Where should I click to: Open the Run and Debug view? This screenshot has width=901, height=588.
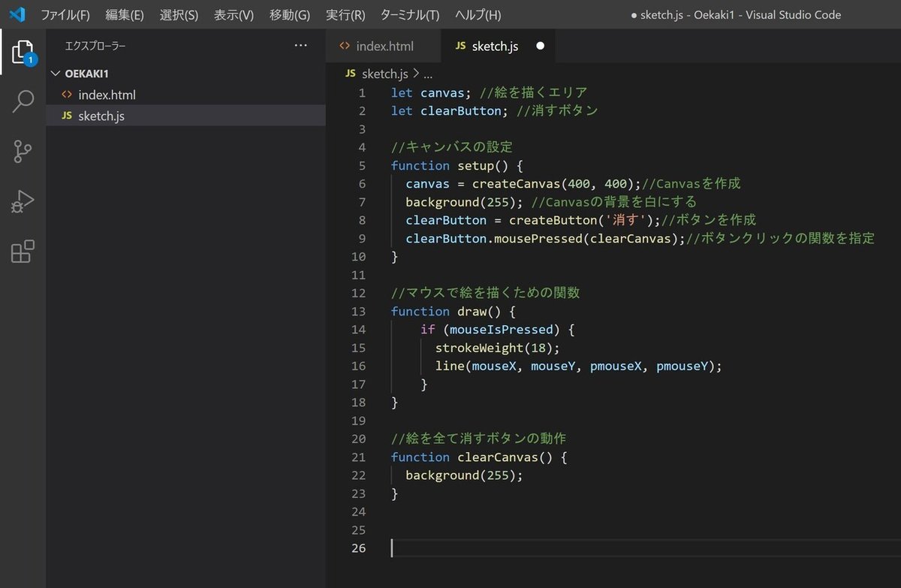click(23, 201)
